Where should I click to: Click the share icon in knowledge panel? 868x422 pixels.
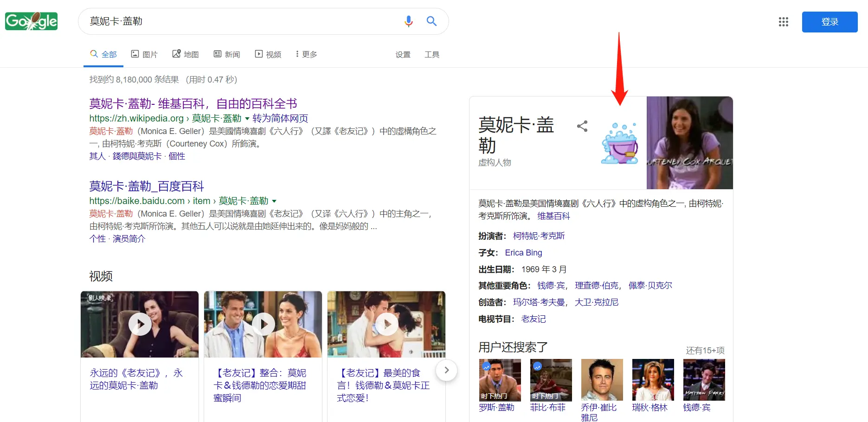pos(582,126)
